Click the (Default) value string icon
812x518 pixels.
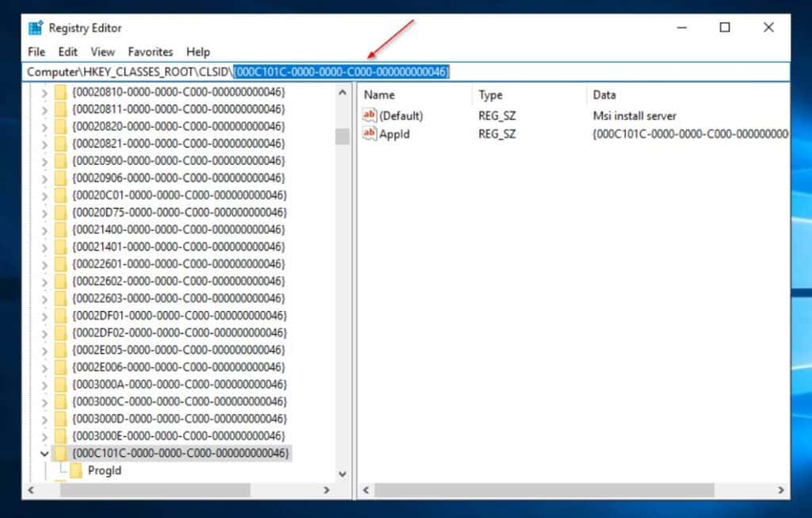tap(370, 114)
